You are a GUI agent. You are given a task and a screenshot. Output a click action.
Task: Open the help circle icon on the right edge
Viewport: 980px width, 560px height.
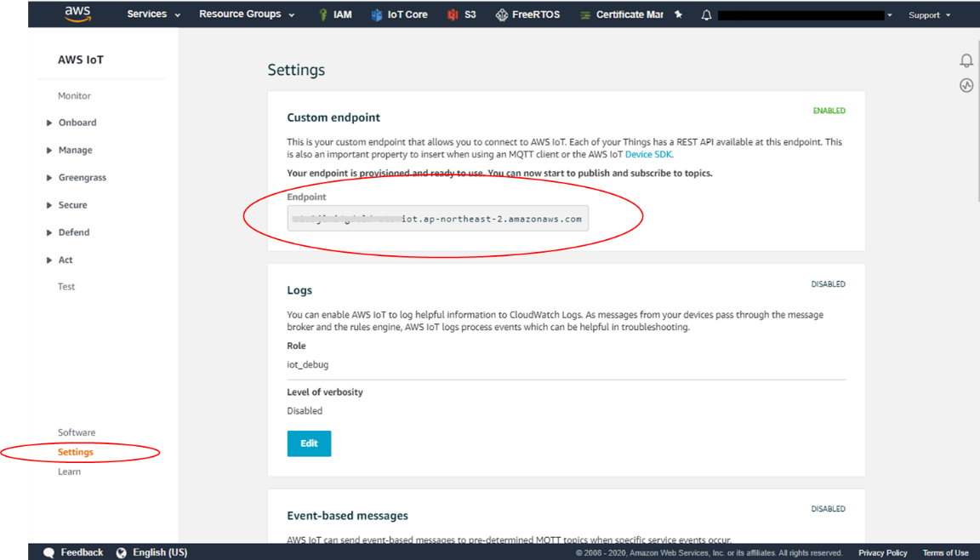click(x=966, y=85)
